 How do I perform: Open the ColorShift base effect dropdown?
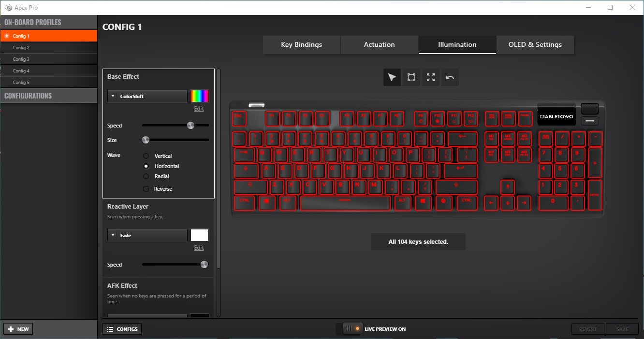tap(147, 96)
